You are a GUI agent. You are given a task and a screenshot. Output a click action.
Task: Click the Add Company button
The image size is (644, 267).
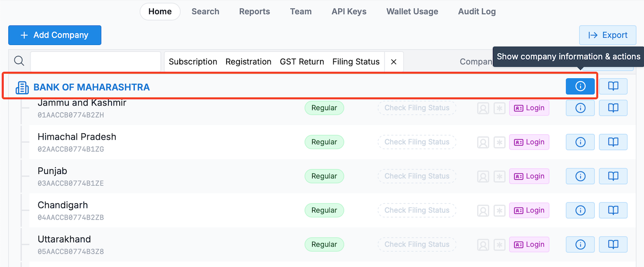click(x=55, y=35)
